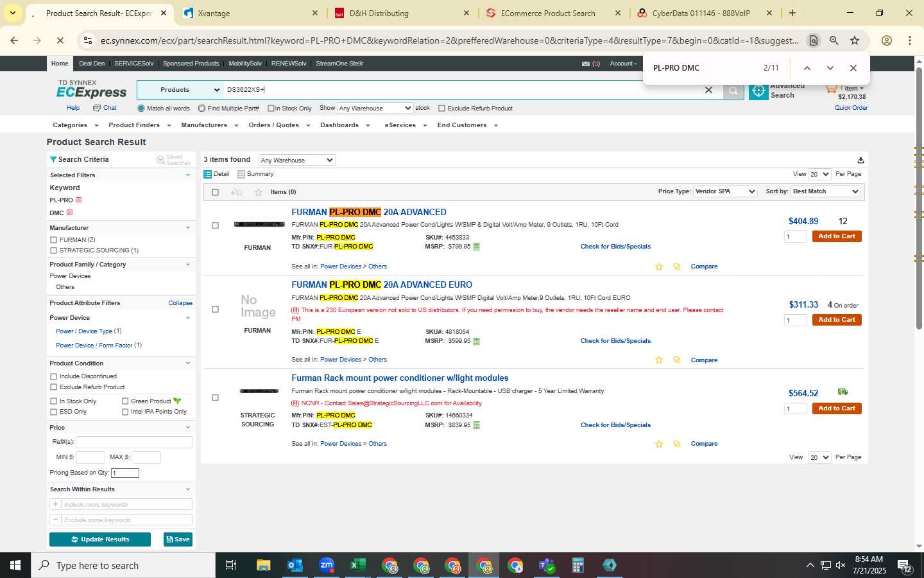Switch to the Xvantage browser tab
The image size is (924, 578).
point(250,13)
